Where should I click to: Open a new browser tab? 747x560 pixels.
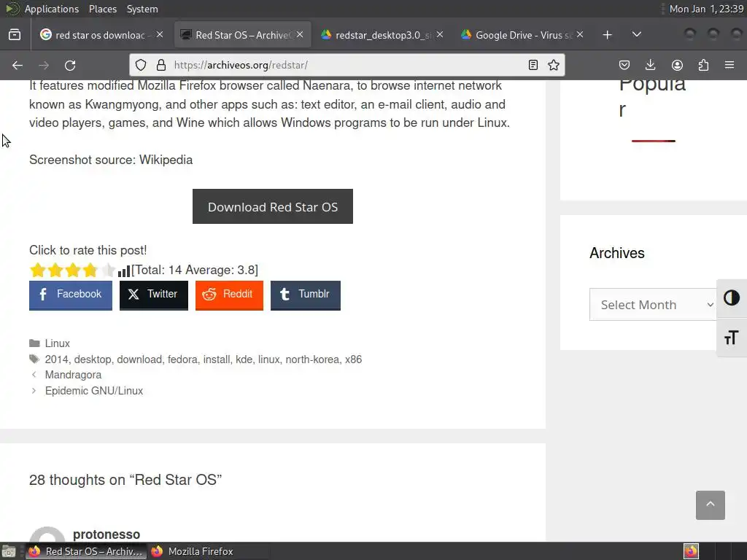(x=607, y=35)
